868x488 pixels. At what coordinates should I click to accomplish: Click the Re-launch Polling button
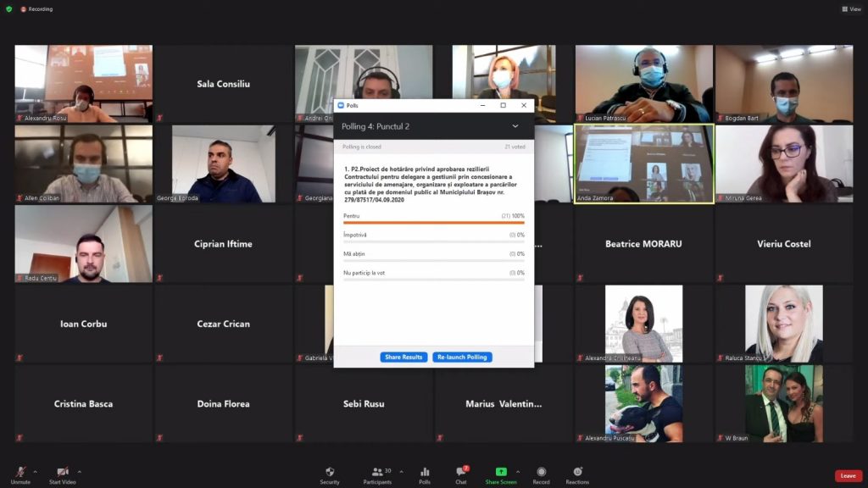tap(462, 358)
